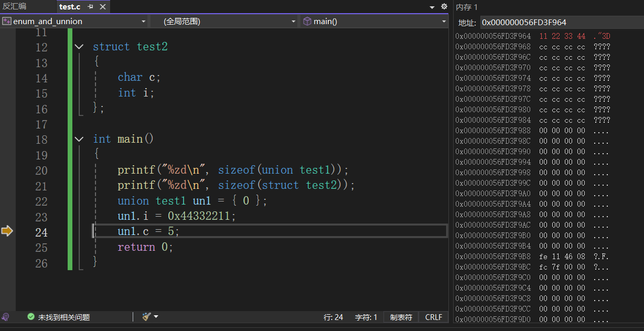Click line number 24 in gutter
This screenshot has width=644, height=331.
tap(41, 232)
